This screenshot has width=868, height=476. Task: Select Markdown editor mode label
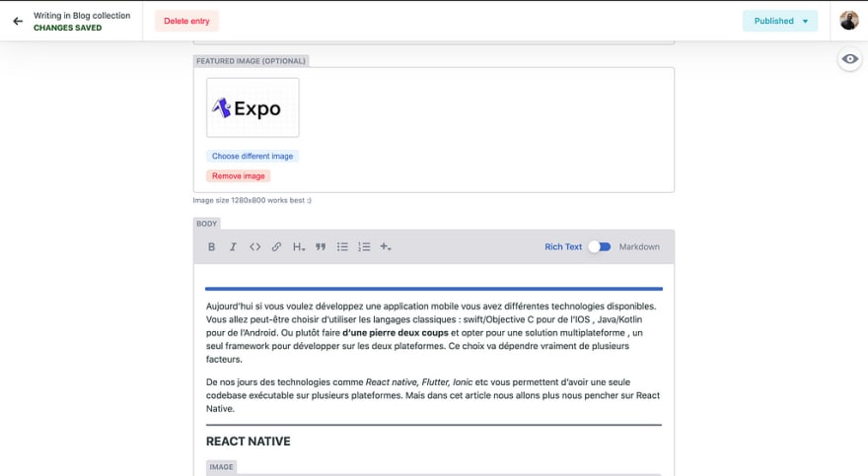[639, 247]
